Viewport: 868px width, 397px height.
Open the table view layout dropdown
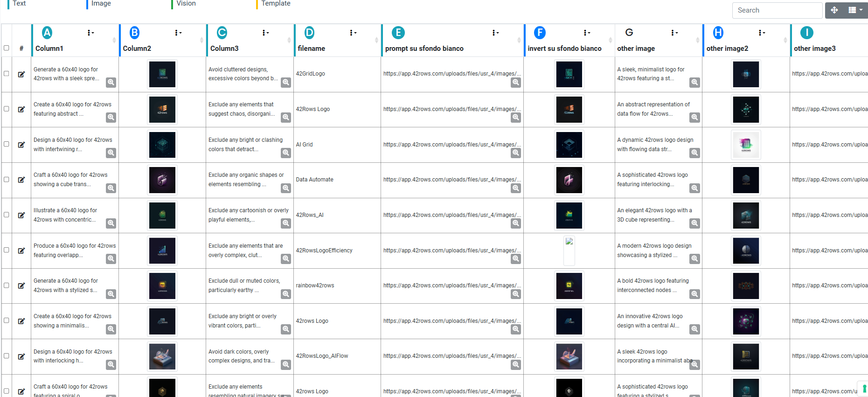[855, 10]
